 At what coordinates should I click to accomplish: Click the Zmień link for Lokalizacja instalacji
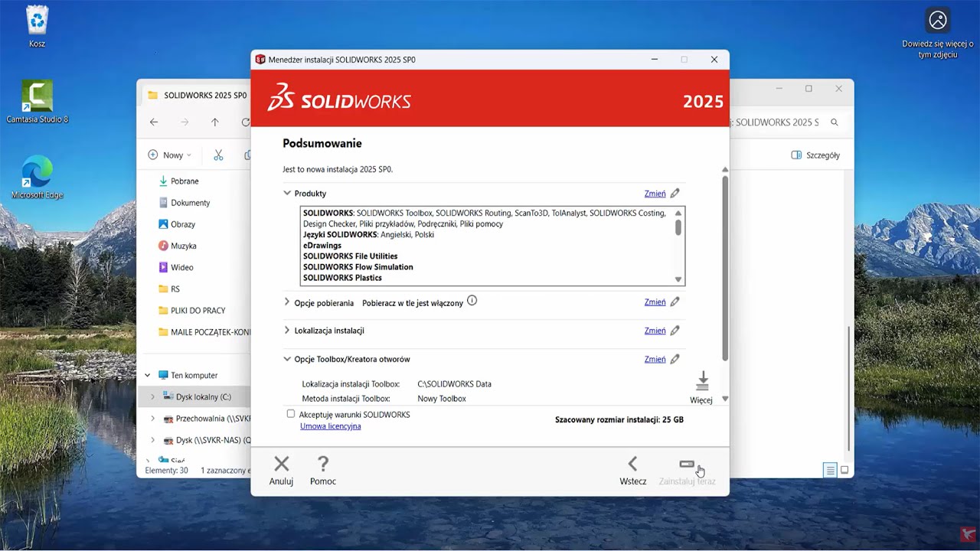coord(655,331)
